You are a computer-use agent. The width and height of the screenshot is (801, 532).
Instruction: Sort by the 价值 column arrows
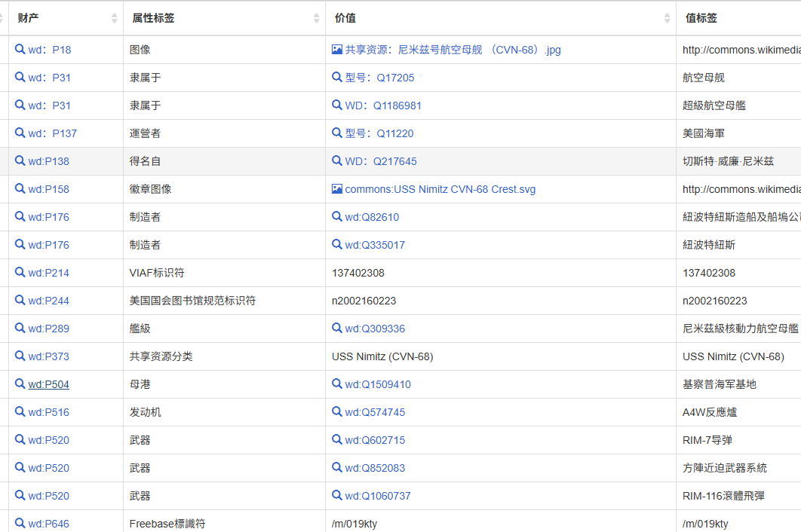pos(667,18)
